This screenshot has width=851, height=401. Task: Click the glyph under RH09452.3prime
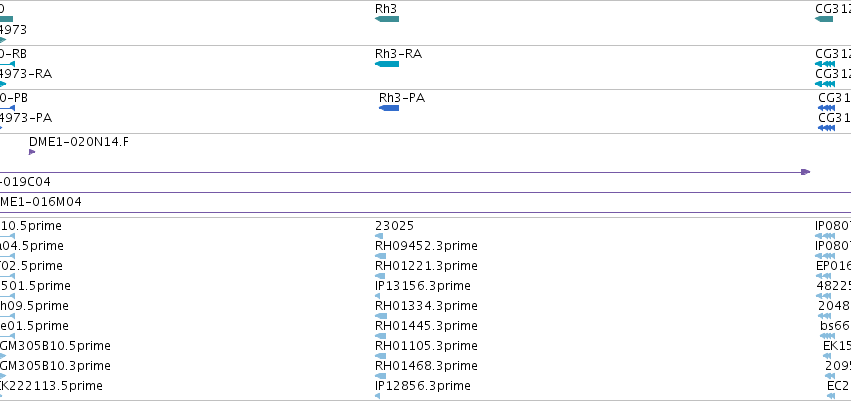[x=380, y=256]
